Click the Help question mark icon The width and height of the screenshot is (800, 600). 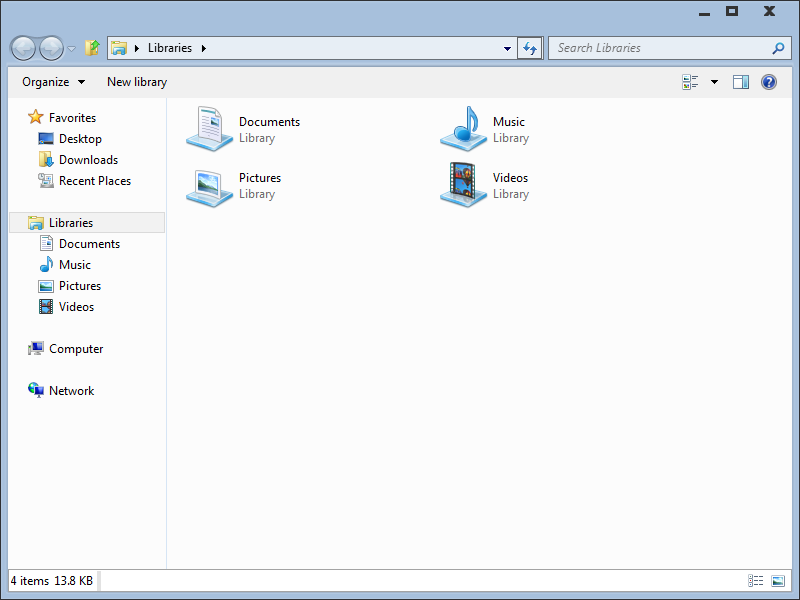coord(769,82)
